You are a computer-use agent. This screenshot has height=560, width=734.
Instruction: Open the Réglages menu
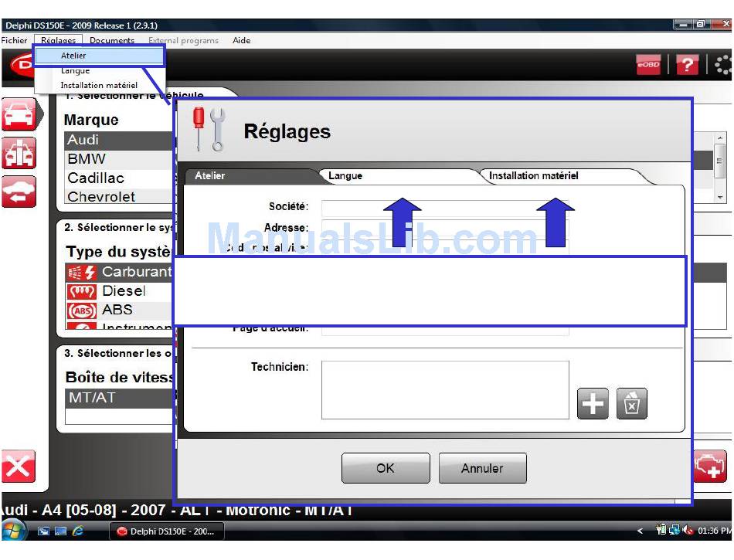click(58, 41)
